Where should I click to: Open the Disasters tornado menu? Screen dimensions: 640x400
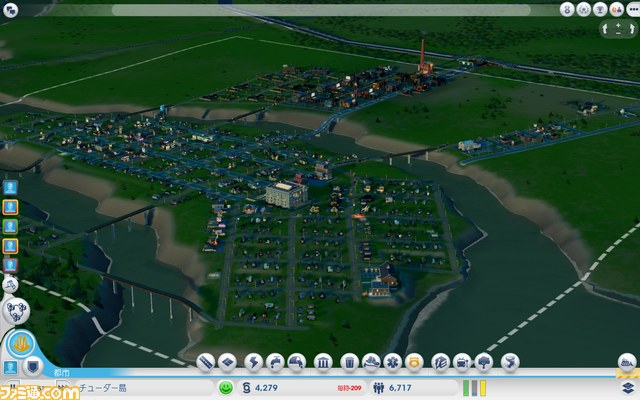pos(510,362)
